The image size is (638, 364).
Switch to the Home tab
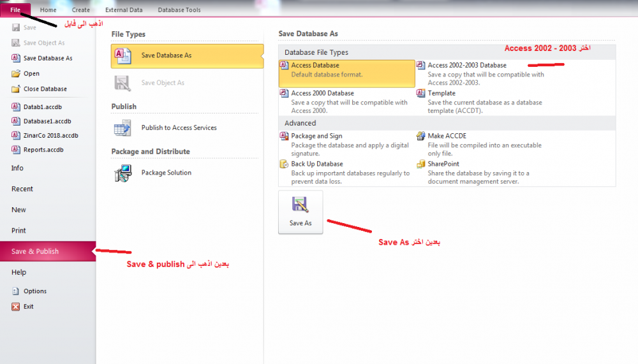(48, 10)
